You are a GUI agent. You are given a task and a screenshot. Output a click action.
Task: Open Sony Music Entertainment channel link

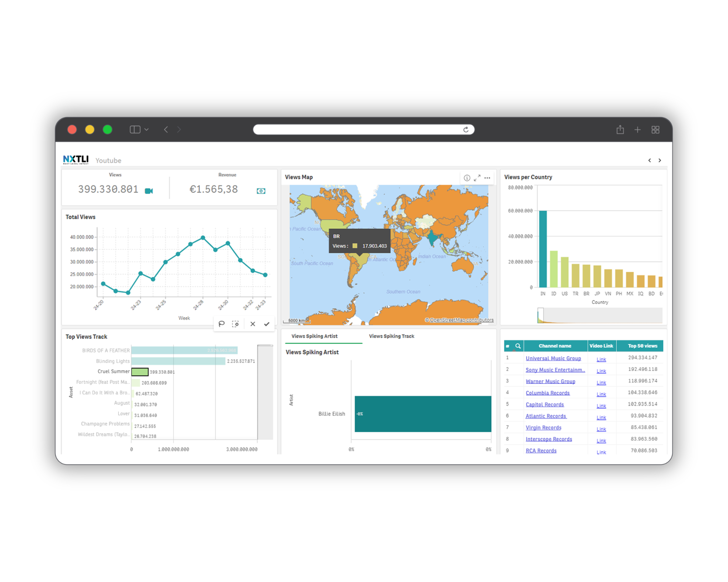pyautogui.click(x=555, y=370)
